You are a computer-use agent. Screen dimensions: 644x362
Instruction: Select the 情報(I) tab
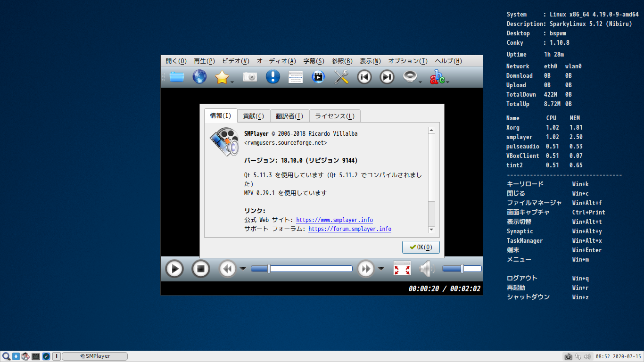pyautogui.click(x=220, y=116)
